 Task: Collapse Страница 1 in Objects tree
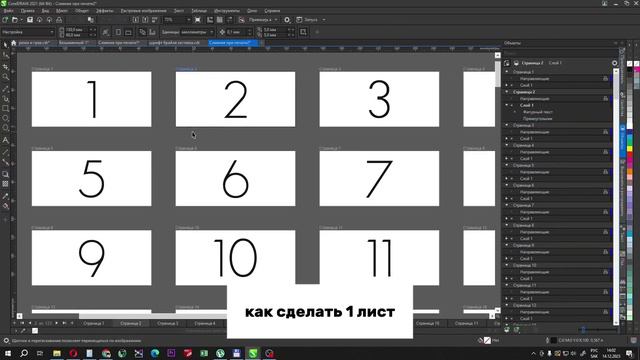(507, 72)
